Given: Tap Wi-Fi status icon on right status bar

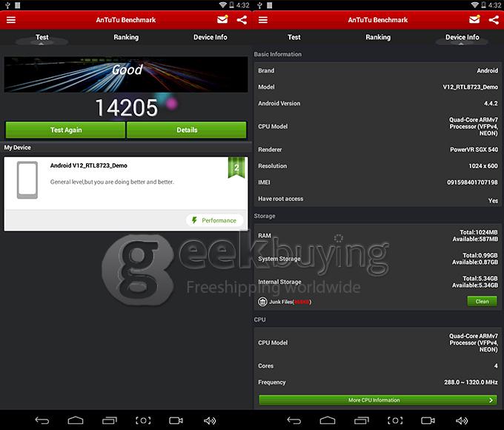Looking at the screenshot, I should 474,5.
